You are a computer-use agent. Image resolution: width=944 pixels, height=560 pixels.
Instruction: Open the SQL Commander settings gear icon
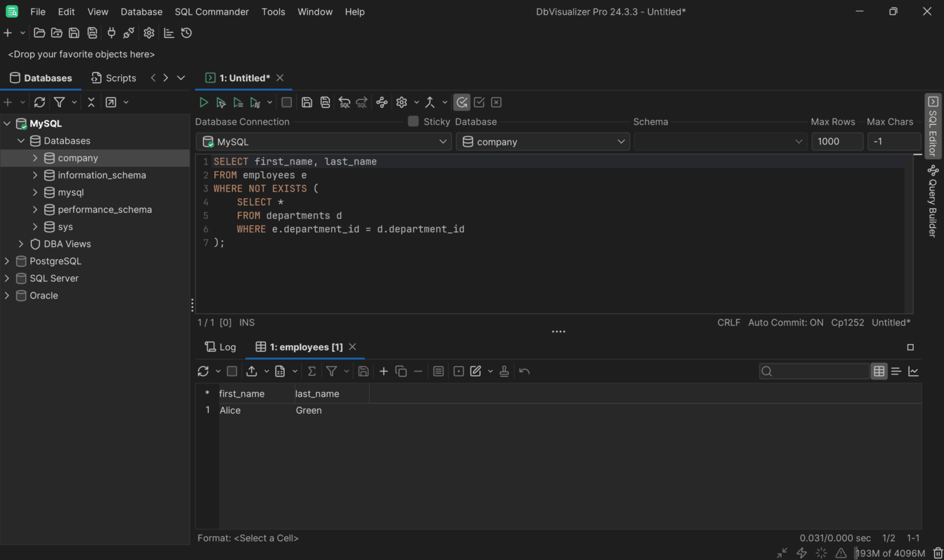point(401,102)
